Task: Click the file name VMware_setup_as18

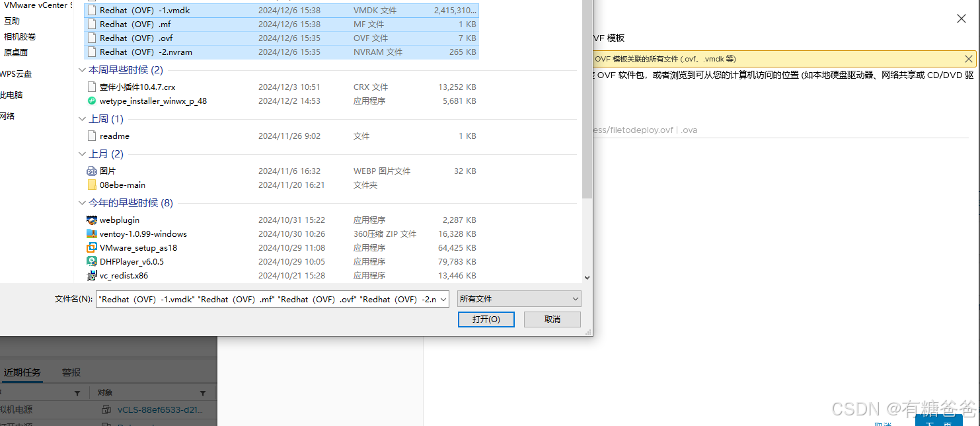Action: point(138,248)
